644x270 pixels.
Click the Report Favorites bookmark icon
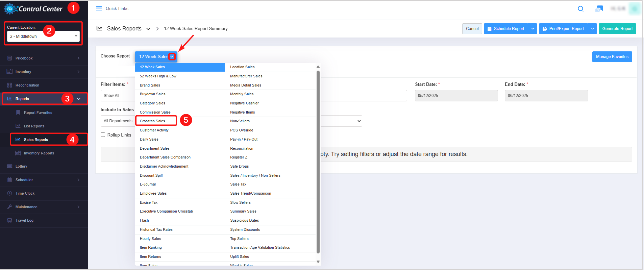pyautogui.click(x=18, y=113)
